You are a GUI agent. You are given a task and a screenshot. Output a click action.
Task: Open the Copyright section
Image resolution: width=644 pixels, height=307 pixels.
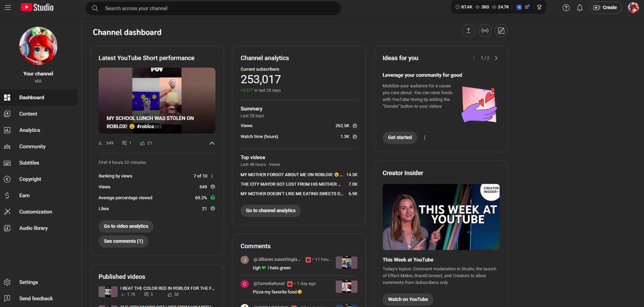tap(39, 179)
